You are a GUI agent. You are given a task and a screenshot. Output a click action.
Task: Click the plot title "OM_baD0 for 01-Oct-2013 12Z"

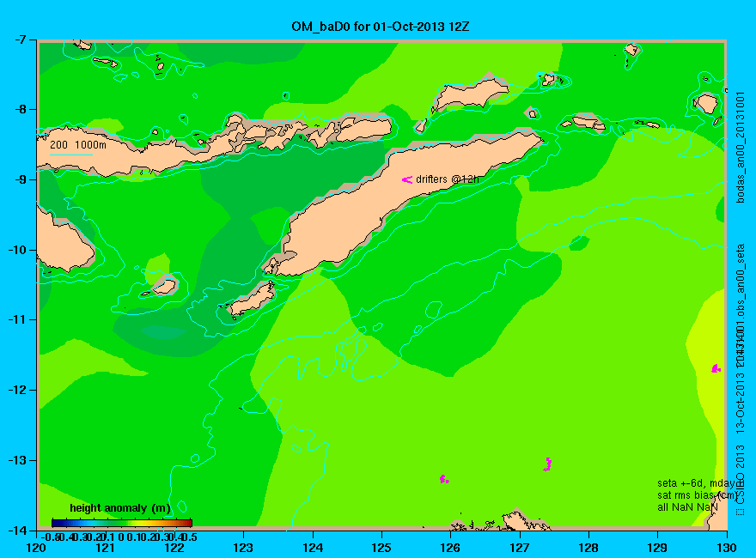coord(380,26)
